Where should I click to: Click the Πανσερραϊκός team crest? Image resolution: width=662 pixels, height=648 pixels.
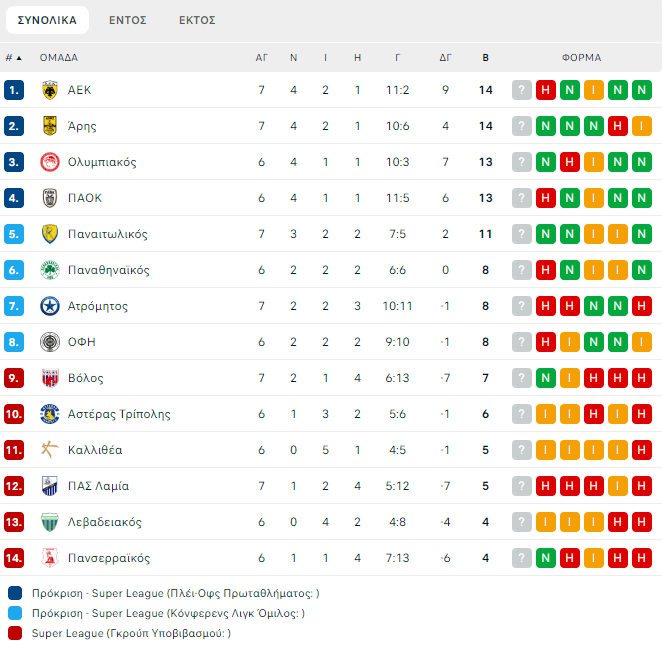49,558
